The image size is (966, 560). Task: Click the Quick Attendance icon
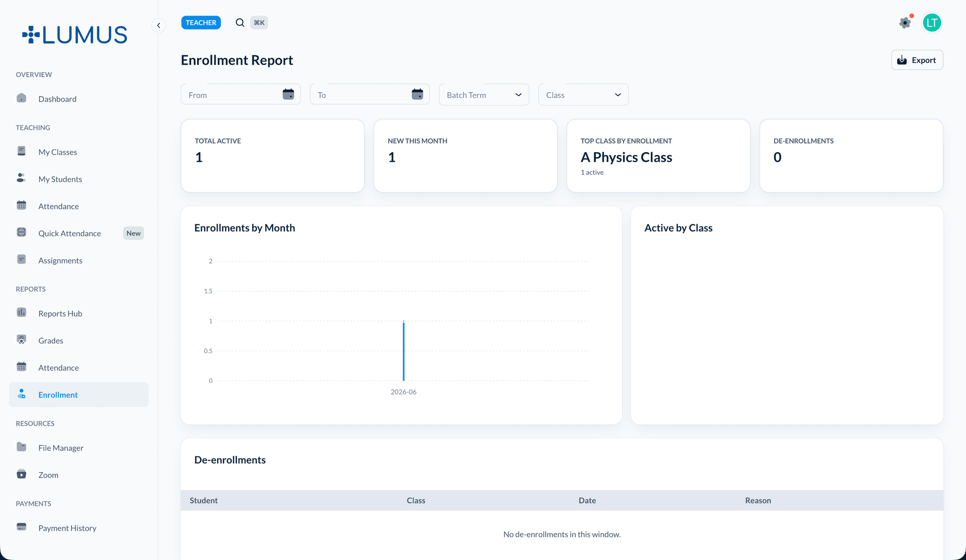[x=21, y=232]
